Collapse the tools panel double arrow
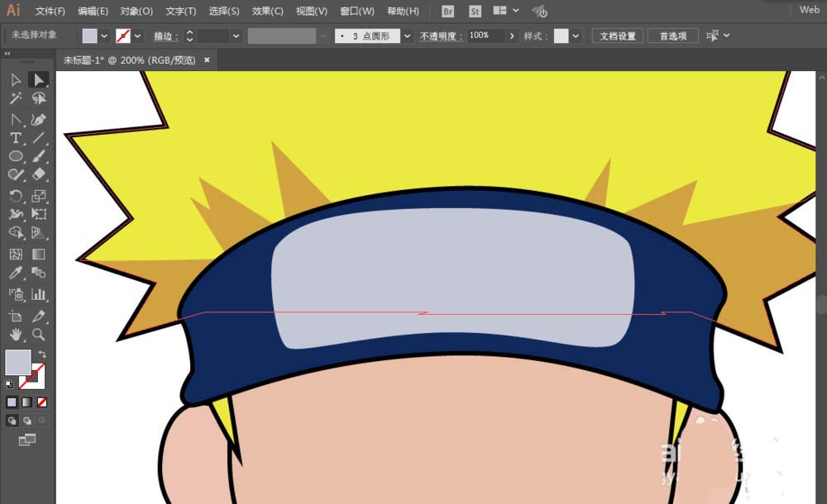The height and width of the screenshot is (504, 827). point(7,53)
